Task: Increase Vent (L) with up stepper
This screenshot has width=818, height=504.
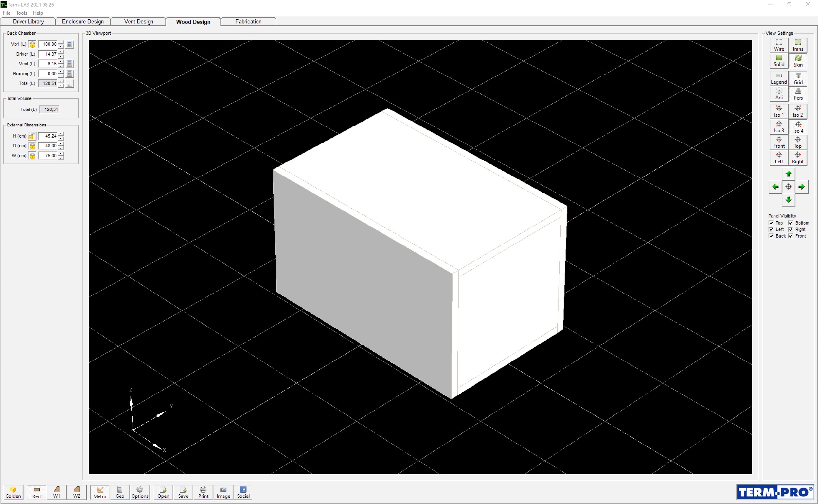Action: 61,62
